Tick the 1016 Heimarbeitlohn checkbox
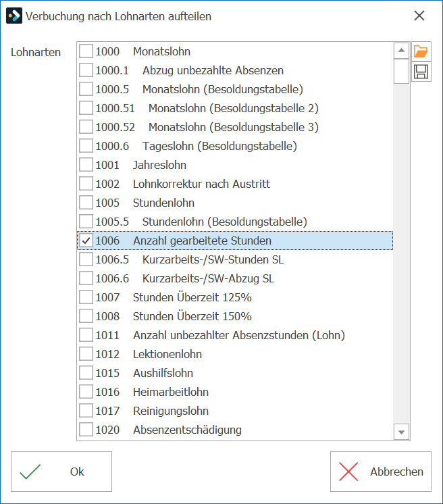 click(86, 392)
